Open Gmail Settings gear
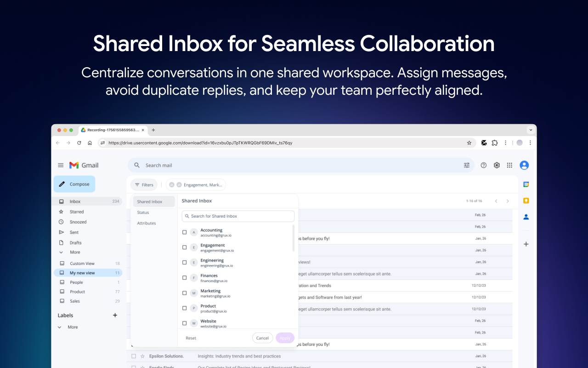 (497, 165)
